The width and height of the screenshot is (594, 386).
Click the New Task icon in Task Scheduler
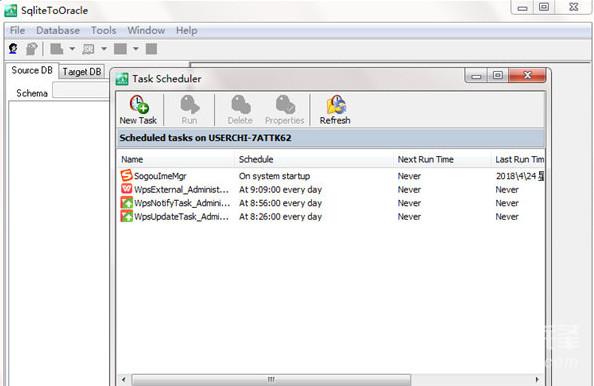(x=138, y=105)
